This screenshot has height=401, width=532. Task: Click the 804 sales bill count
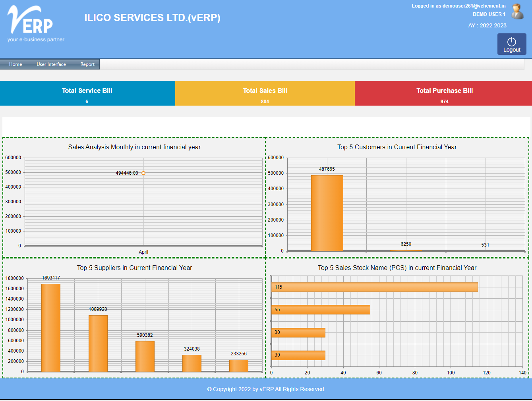(265, 102)
